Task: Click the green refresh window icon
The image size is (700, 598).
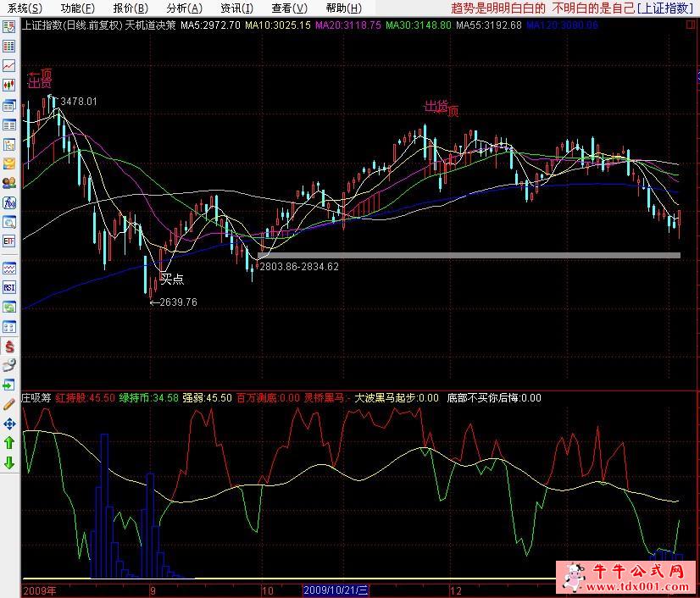Action: pyautogui.click(x=9, y=307)
